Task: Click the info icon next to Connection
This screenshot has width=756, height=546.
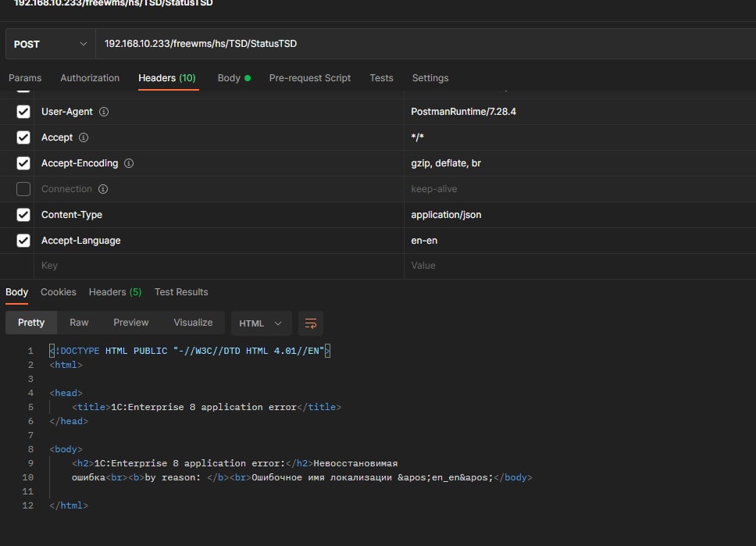Action: (103, 189)
